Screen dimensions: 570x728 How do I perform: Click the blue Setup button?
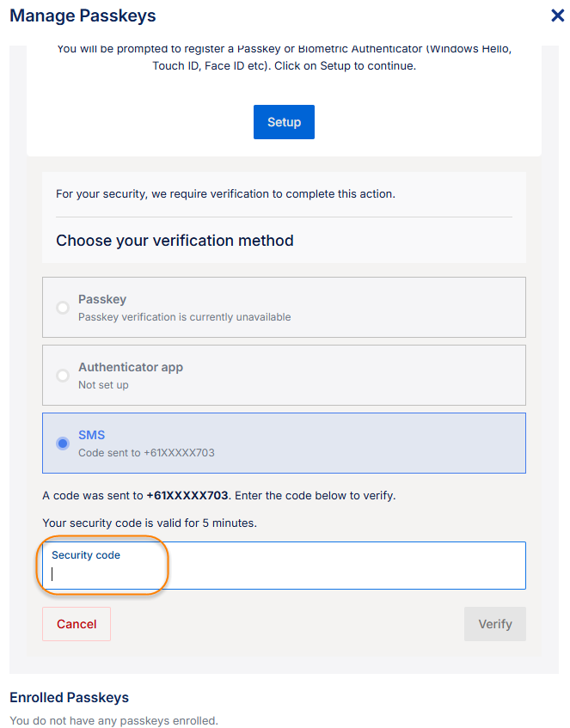click(x=284, y=122)
